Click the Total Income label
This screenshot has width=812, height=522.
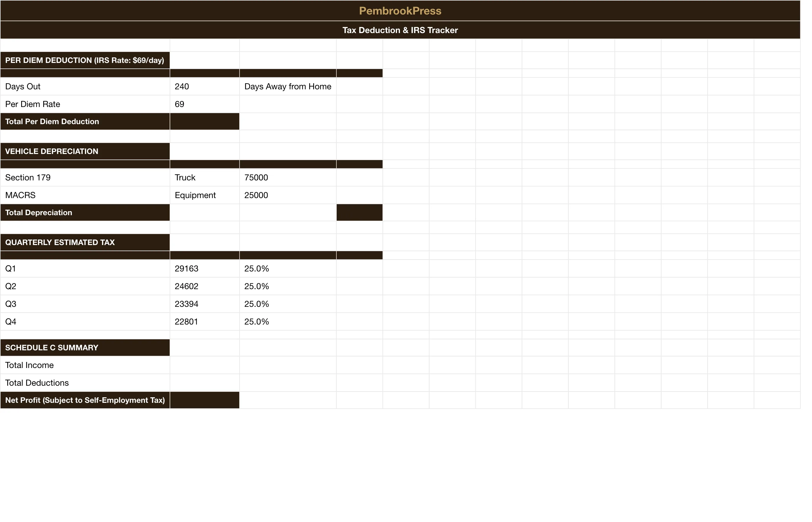tap(85, 365)
